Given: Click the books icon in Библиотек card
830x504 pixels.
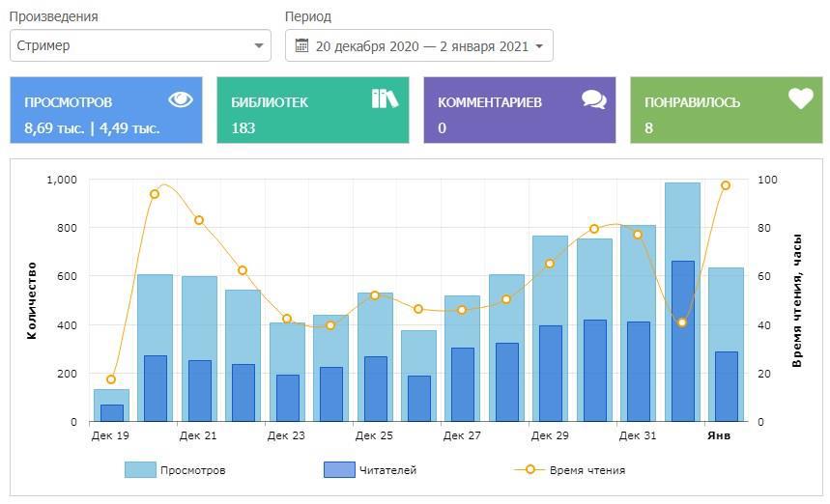Looking at the screenshot, I should pyautogui.click(x=385, y=98).
